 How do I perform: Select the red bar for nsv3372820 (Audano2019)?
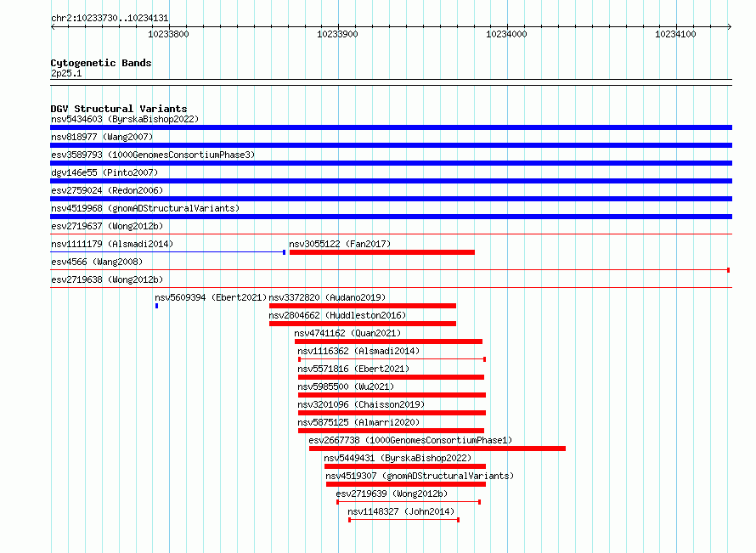tap(363, 306)
